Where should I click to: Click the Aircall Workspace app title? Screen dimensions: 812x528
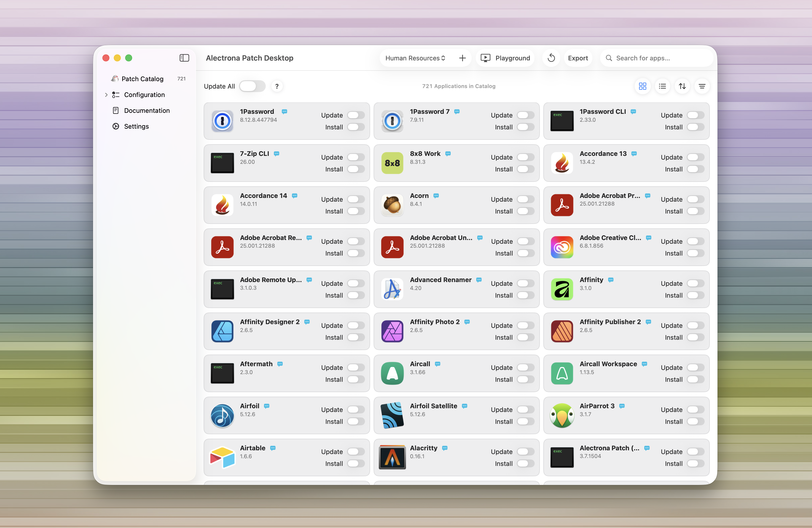coord(608,364)
